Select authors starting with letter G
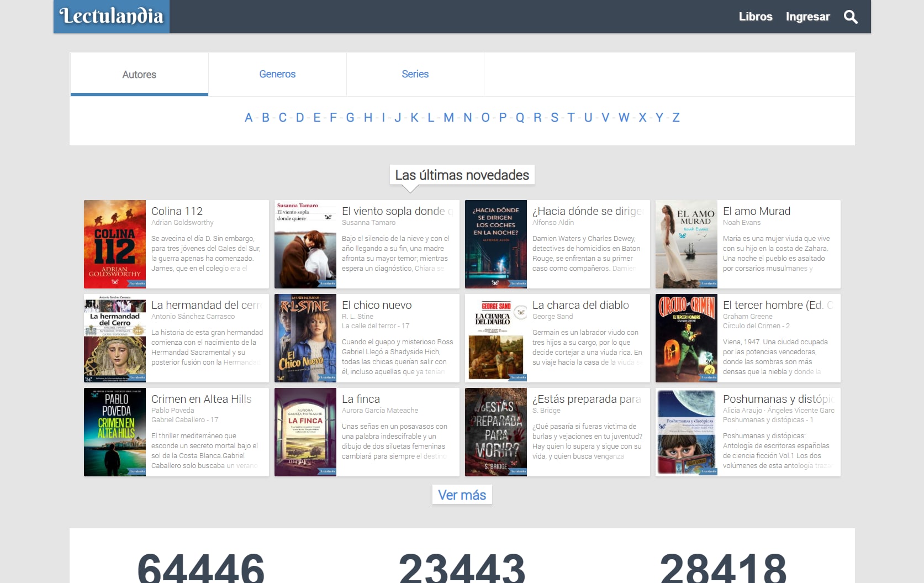924x583 pixels. tap(350, 117)
